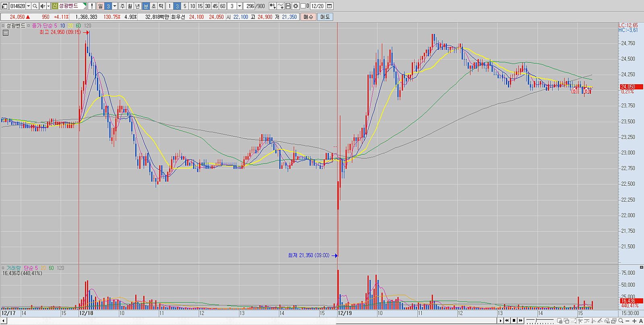Click the data grid icon under 성광벤드 label
Image resolution: width=644 pixels, height=325 pixels.
pos(5,33)
